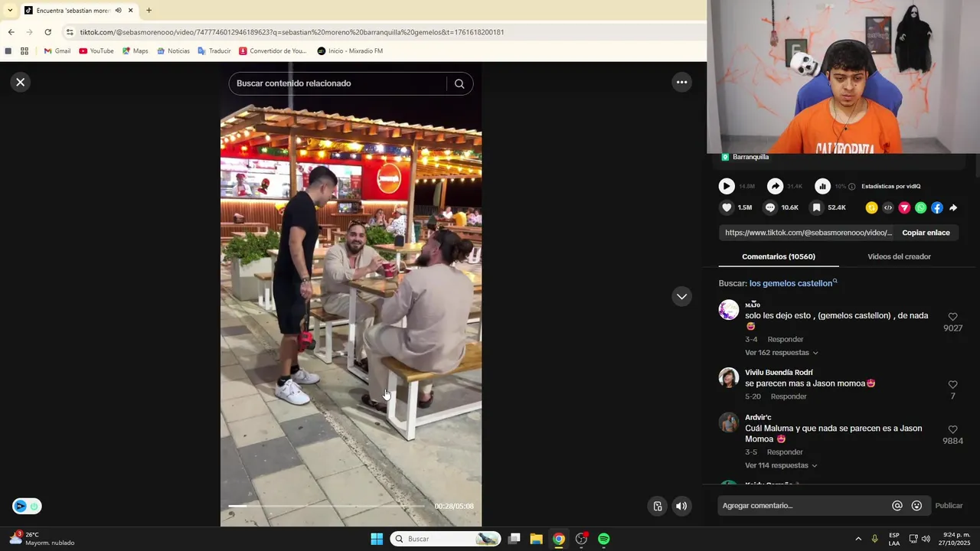
Task: Like the 'gemelos castellon' comment (9027)
Action: click(952, 316)
